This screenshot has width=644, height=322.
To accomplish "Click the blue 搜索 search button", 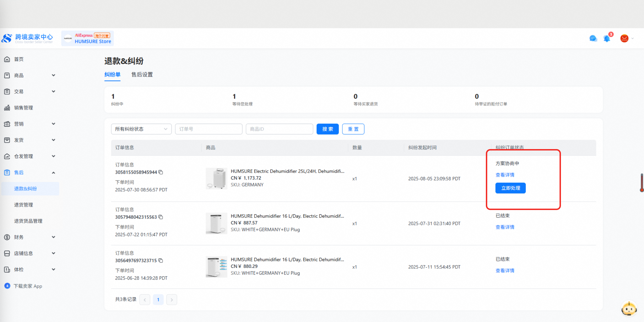I will [x=327, y=129].
